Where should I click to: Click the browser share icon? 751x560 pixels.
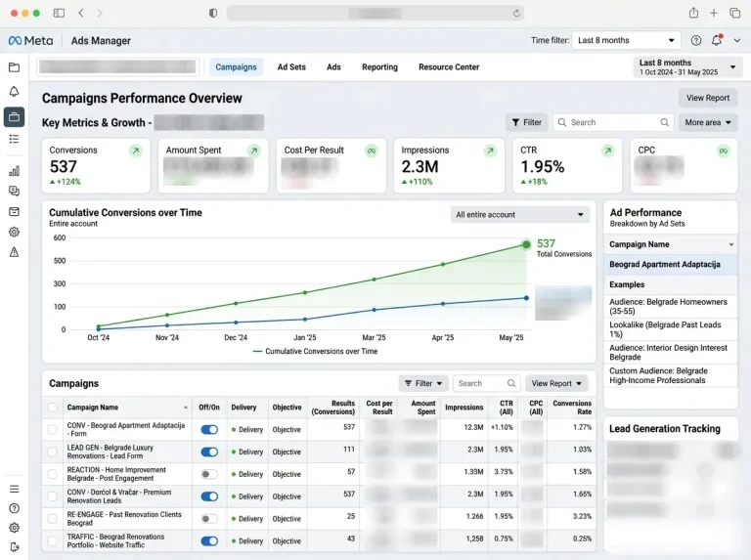click(693, 13)
